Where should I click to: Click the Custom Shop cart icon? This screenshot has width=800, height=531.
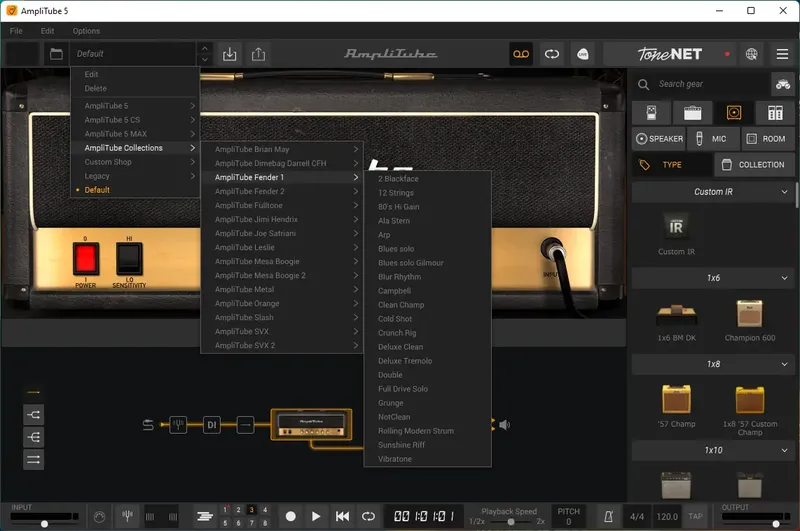point(783,84)
